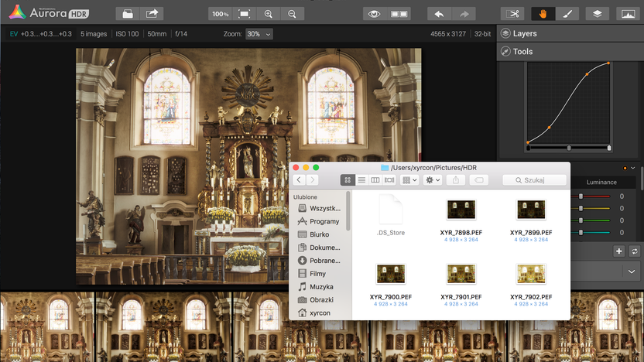Collapse the Tools panel header
The image size is (644, 362).
point(570,51)
